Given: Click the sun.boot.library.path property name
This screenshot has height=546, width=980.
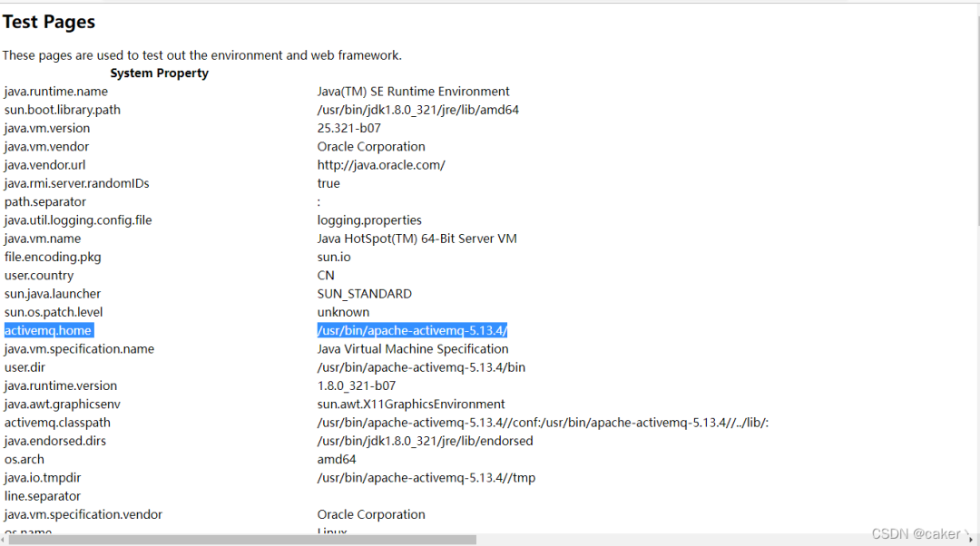Looking at the screenshot, I should pos(63,110).
